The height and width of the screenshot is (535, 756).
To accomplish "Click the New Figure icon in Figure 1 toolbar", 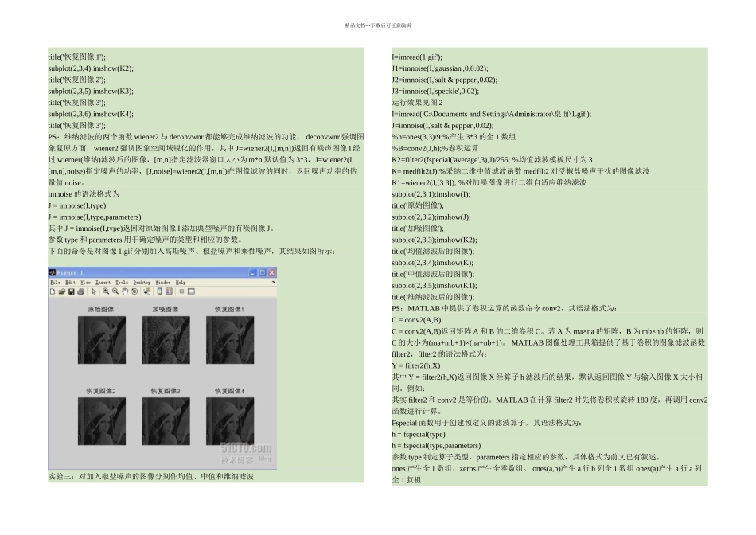I will coord(53,291).
